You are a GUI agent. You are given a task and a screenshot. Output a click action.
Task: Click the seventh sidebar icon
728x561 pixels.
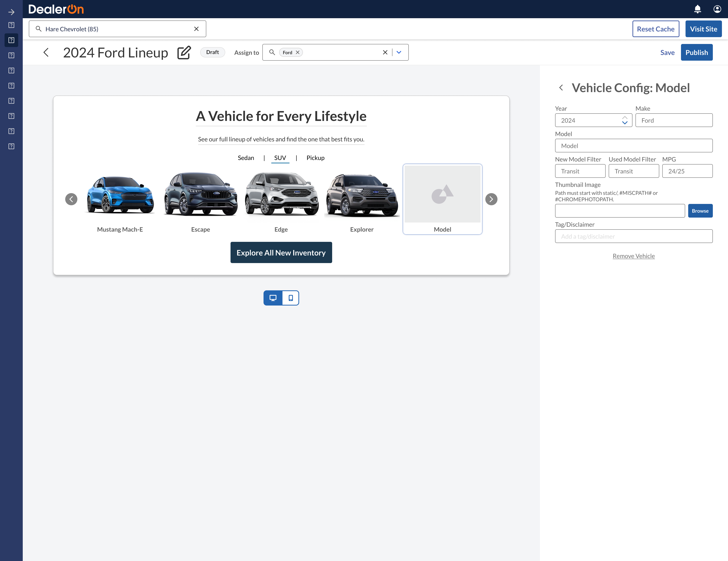pyautogui.click(x=11, y=116)
